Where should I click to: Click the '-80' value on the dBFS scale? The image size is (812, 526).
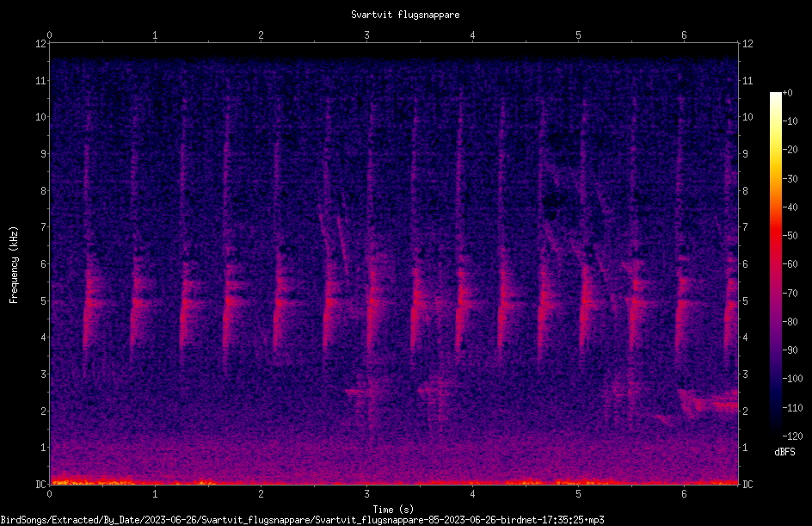(x=790, y=321)
